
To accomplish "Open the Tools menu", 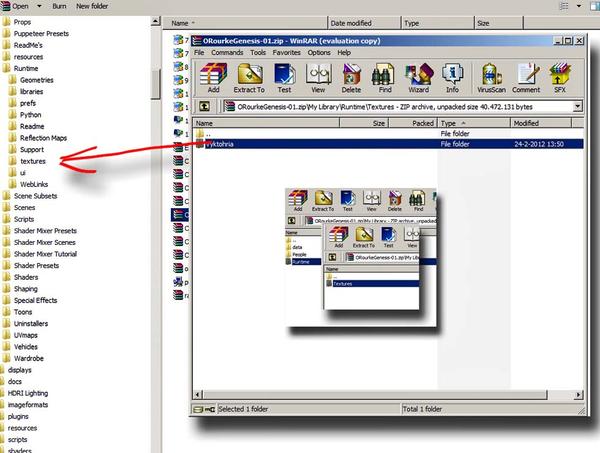I will point(258,52).
